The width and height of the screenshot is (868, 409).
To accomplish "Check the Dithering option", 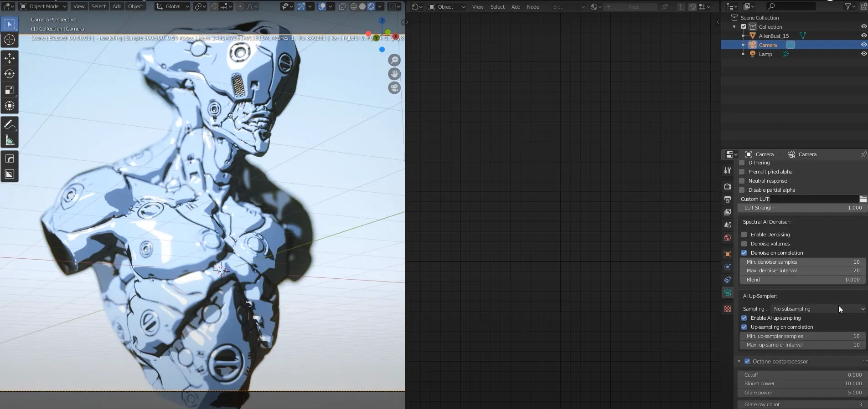I will pos(742,163).
